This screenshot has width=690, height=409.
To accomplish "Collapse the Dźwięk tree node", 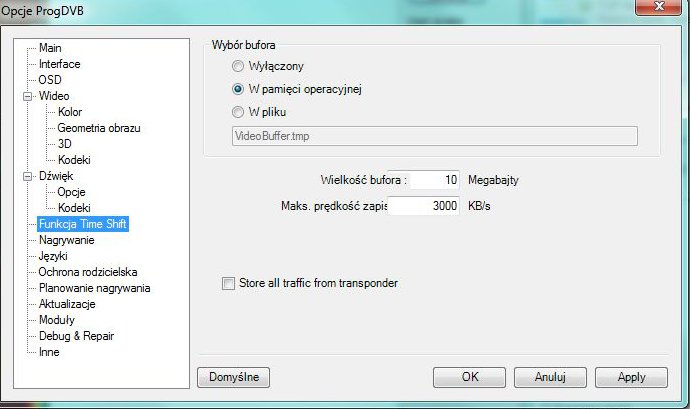I will tap(27, 177).
